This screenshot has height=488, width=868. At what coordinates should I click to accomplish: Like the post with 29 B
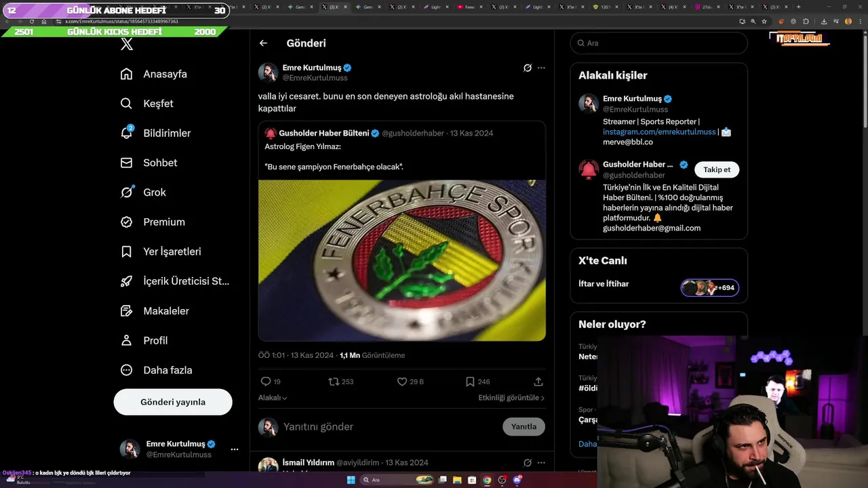[402, 382]
